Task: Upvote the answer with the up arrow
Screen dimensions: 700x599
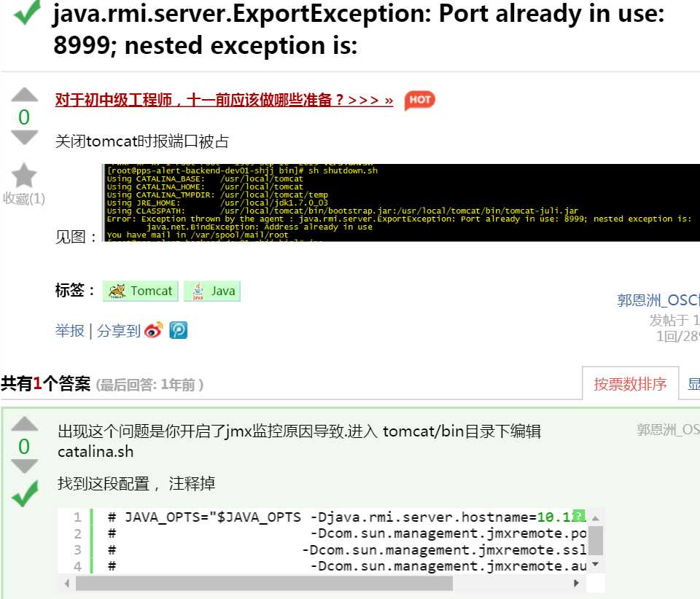Action: [24, 423]
